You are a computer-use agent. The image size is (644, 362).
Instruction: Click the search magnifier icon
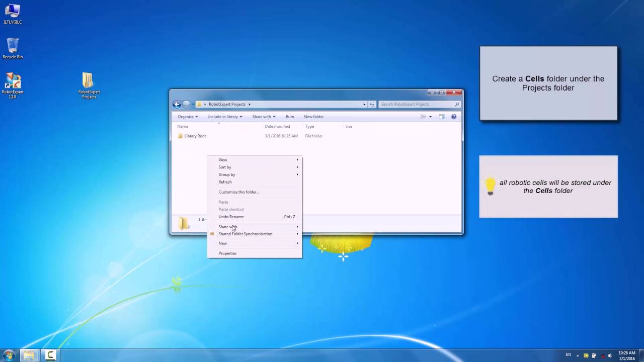457,104
